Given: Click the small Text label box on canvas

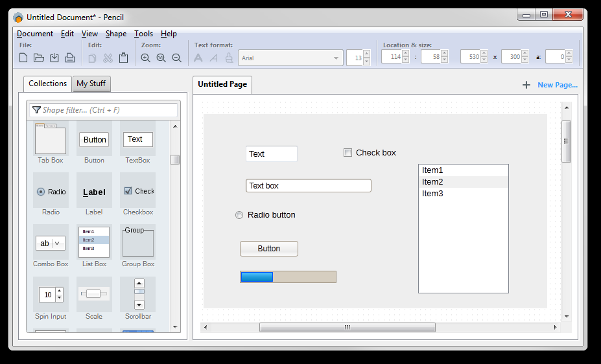Looking at the screenshot, I should tap(272, 154).
